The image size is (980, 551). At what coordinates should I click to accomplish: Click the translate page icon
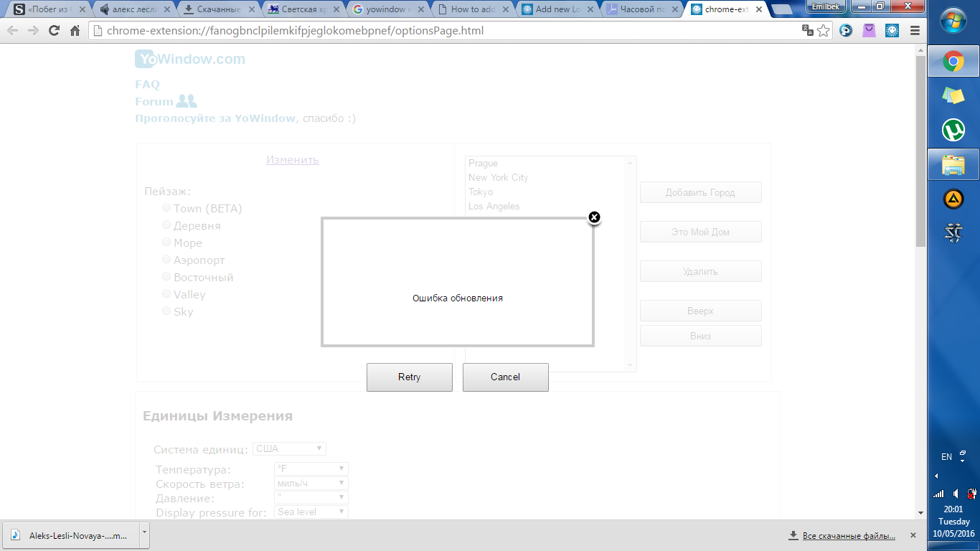pos(807,31)
